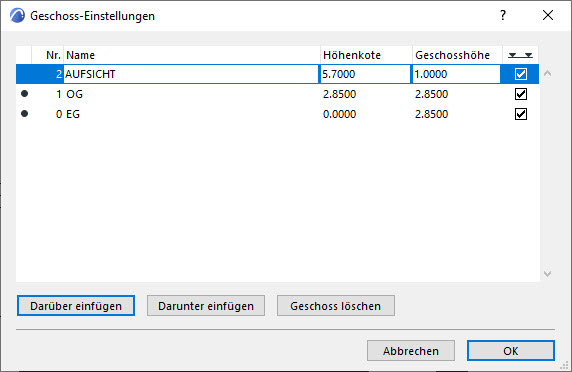Image resolution: width=572 pixels, height=372 pixels.
Task: Click the bullet marker beside EG
Action: pyautogui.click(x=24, y=114)
